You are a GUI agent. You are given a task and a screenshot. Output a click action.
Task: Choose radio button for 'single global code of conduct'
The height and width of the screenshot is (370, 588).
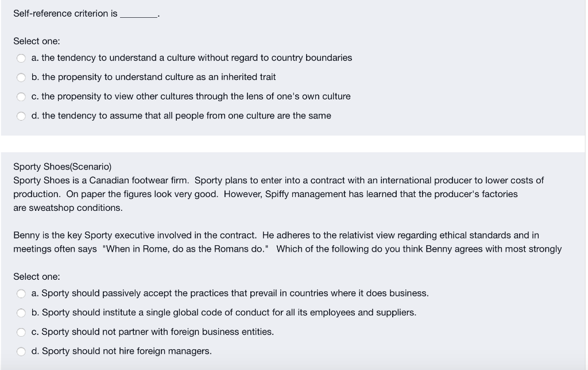[x=21, y=313]
